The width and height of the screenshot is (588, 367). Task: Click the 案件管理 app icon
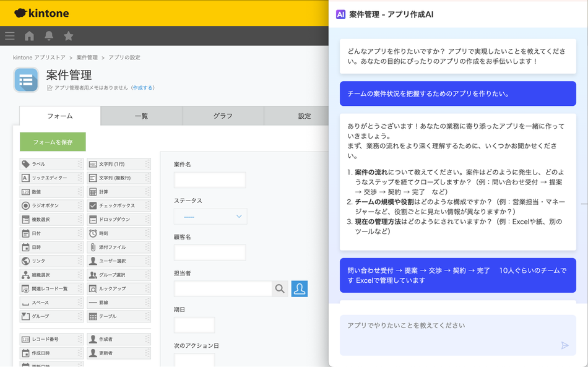click(26, 80)
